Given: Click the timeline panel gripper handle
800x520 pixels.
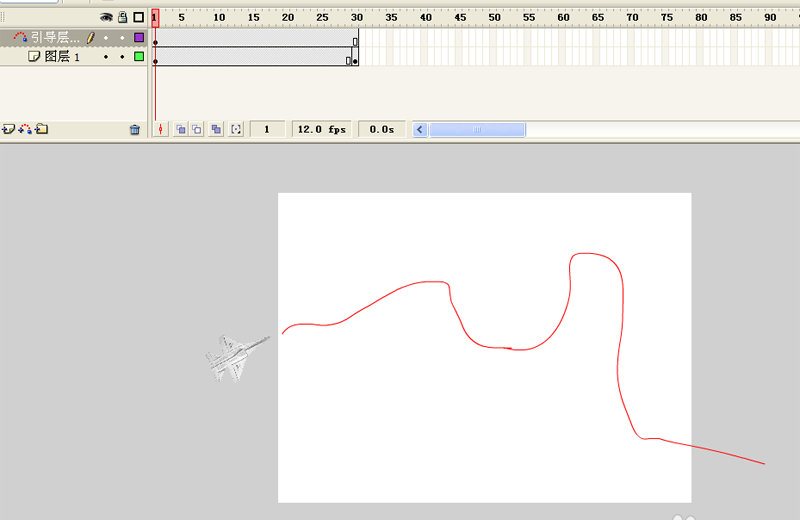Looking at the screenshot, I should pyautogui.click(x=3, y=17).
